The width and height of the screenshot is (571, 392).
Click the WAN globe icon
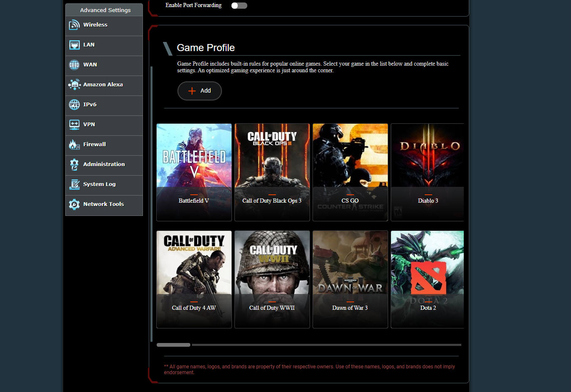click(74, 65)
